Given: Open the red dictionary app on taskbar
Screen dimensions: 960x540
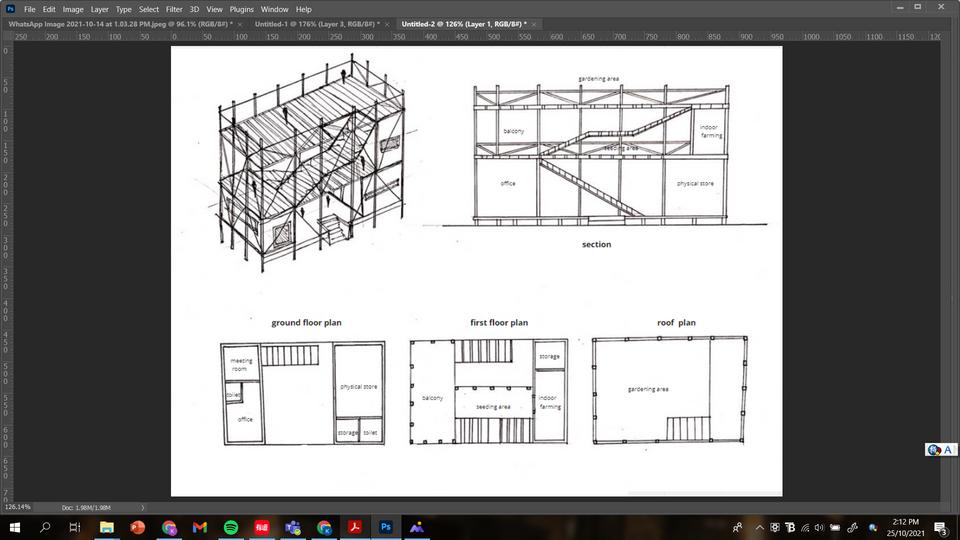Looking at the screenshot, I should click(262, 527).
